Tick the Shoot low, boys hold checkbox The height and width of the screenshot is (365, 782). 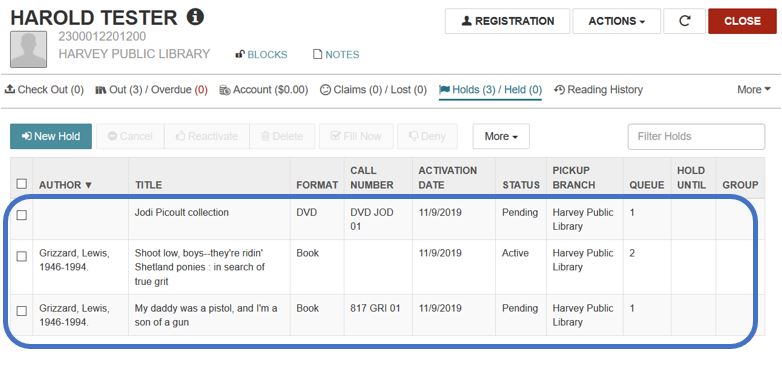21,256
